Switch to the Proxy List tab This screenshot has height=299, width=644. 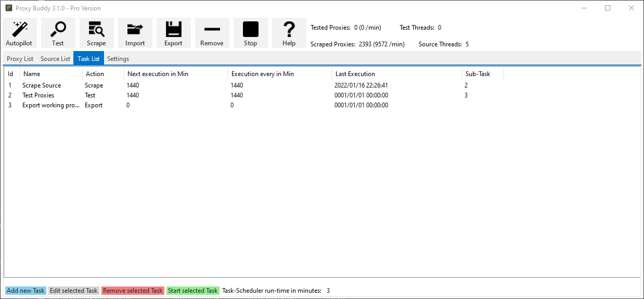click(x=20, y=59)
